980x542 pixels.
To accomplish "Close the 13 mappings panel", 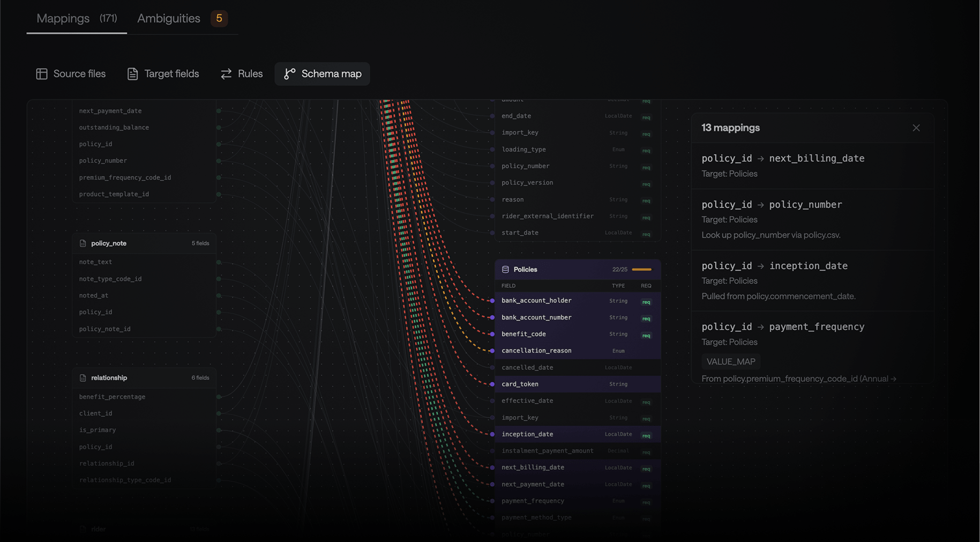I will pyautogui.click(x=916, y=128).
